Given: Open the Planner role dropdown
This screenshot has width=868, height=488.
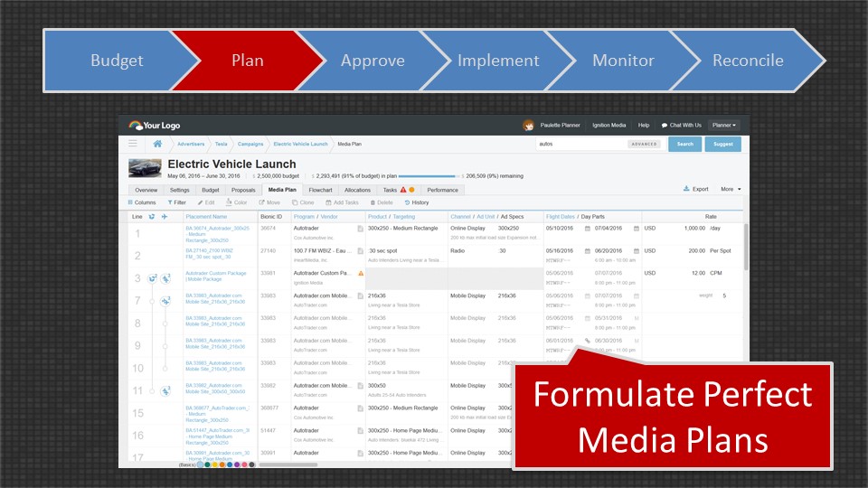Looking at the screenshot, I should tap(723, 125).
